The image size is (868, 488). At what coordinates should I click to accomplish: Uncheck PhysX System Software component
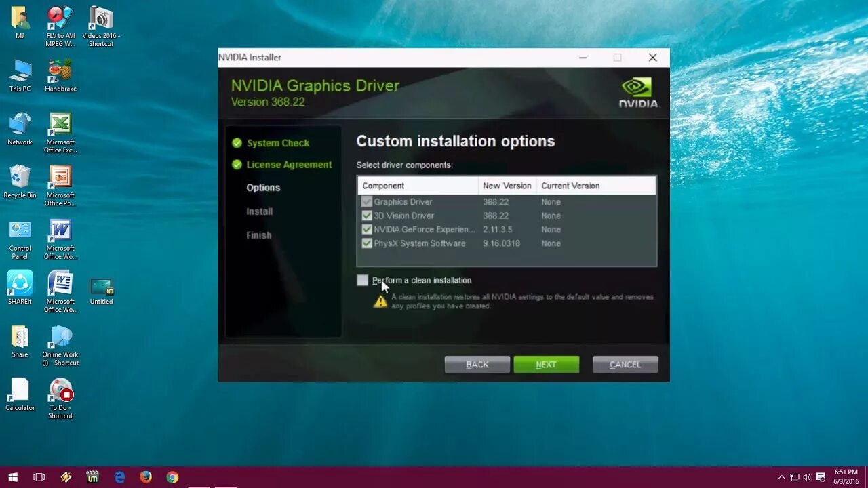tap(367, 243)
